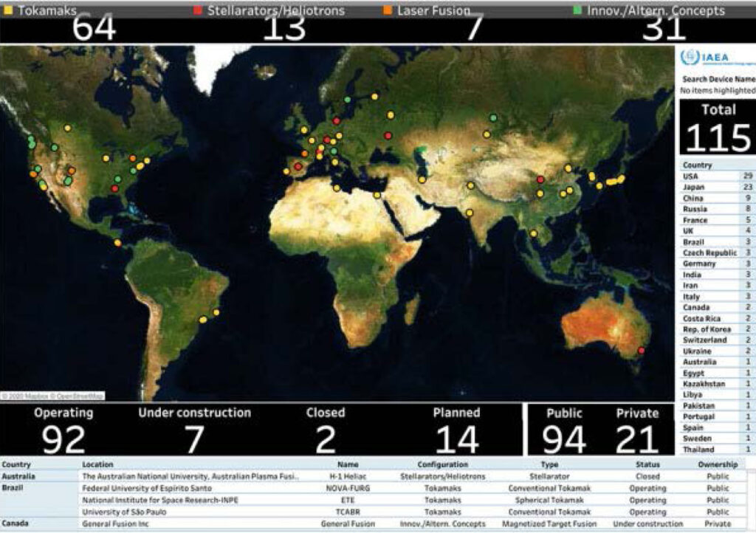Select the yellow marker in Libya
The height and width of the screenshot is (533, 756).
pos(337,188)
